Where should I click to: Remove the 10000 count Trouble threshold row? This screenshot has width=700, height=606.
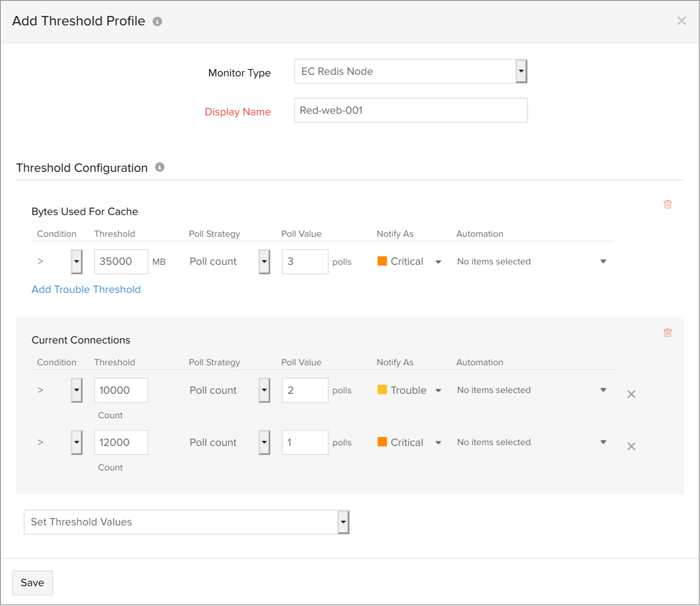[631, 394]
